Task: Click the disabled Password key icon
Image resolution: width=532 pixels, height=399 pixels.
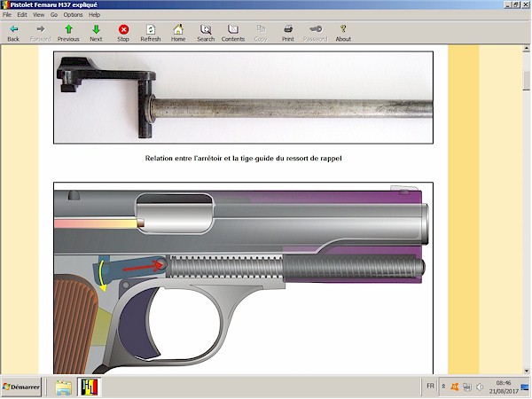Action: click(316, 29)
